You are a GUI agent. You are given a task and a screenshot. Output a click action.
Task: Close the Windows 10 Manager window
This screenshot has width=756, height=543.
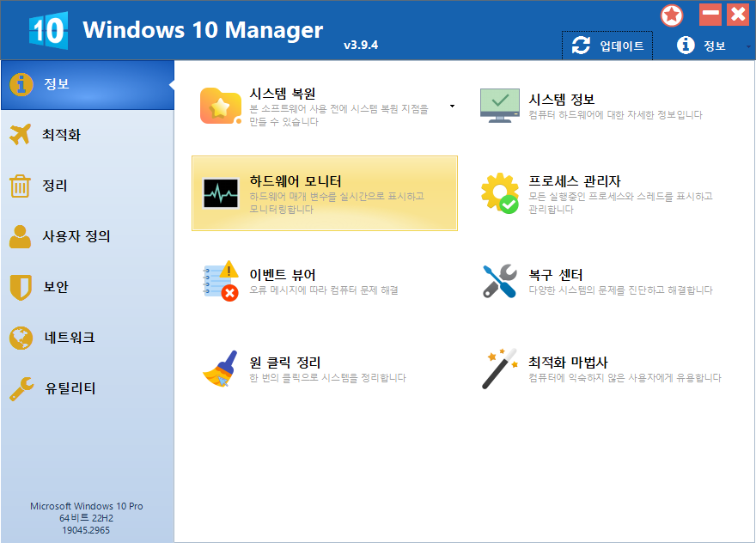coord(738,15)
